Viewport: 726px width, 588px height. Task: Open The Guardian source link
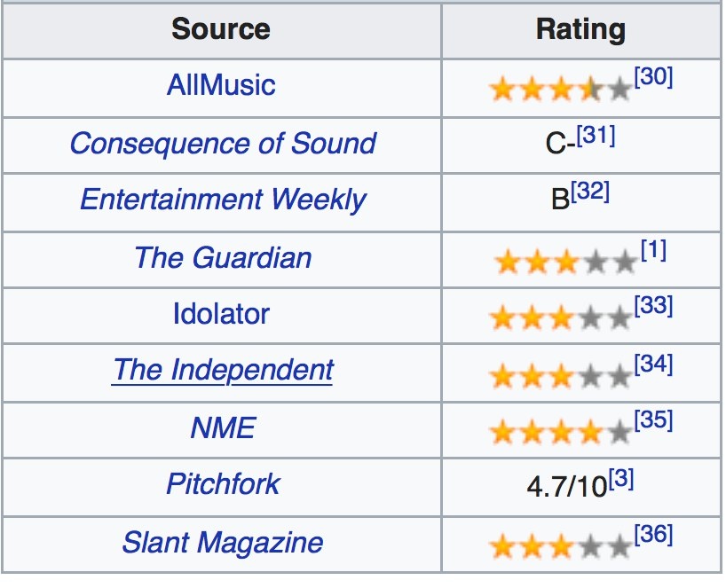point(223,258)
